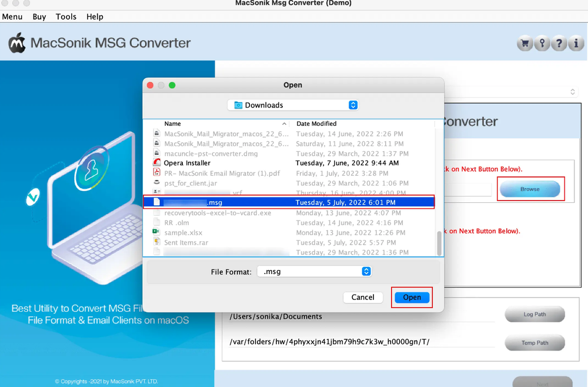Click the Log Path button

click(534, 314)
